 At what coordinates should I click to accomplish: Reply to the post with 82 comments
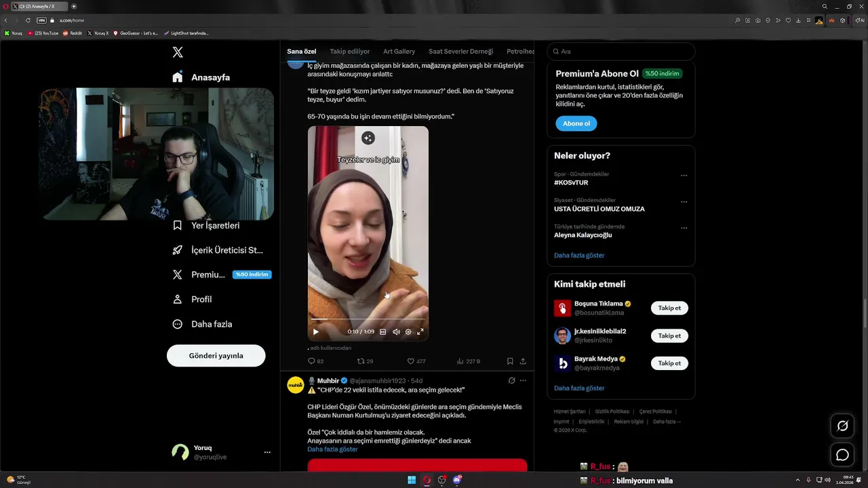pos(315,361)
